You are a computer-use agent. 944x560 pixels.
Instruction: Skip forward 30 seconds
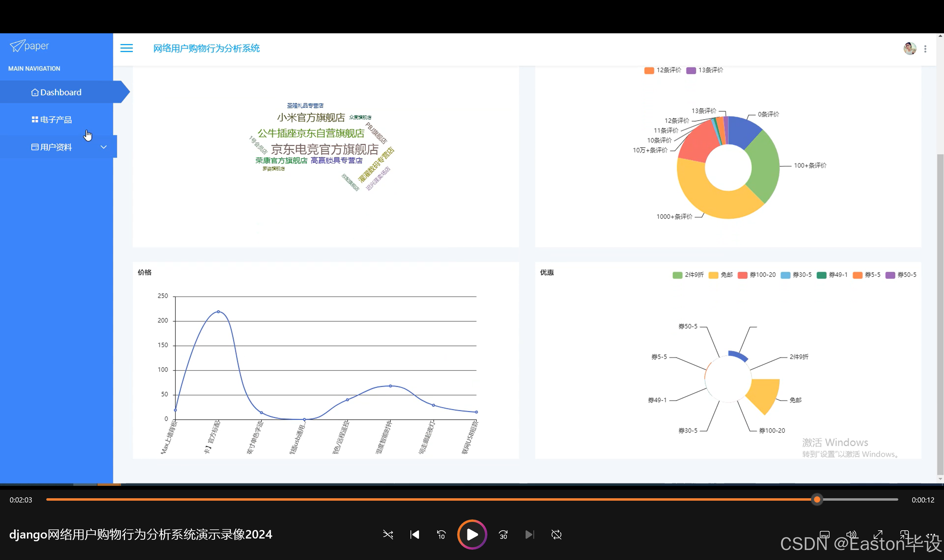coord(503,534)
